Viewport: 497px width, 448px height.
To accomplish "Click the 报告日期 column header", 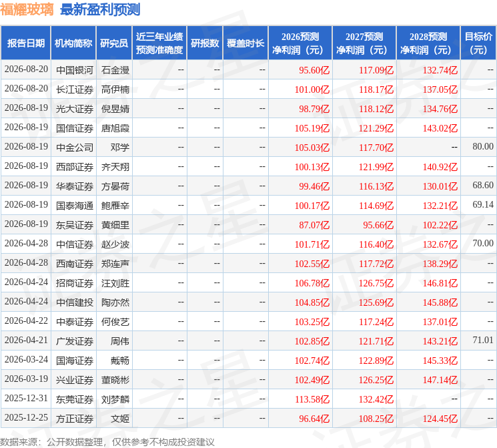I will pyautogui.click(x=25, y=43).
